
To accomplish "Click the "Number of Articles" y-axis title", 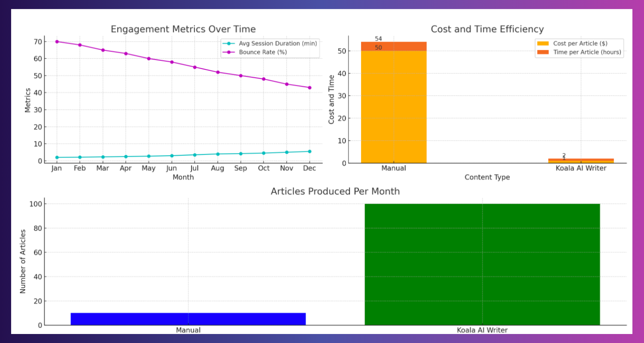I will coord(23,262).
